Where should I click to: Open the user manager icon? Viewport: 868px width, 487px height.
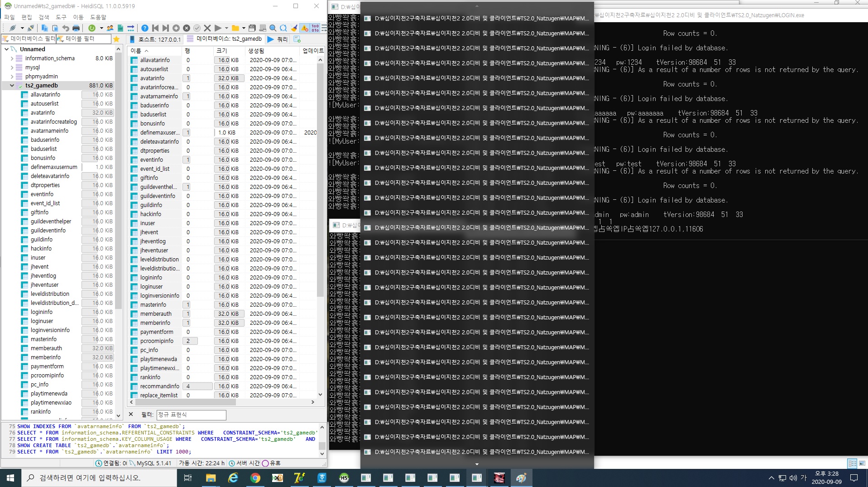coord(110,28)
